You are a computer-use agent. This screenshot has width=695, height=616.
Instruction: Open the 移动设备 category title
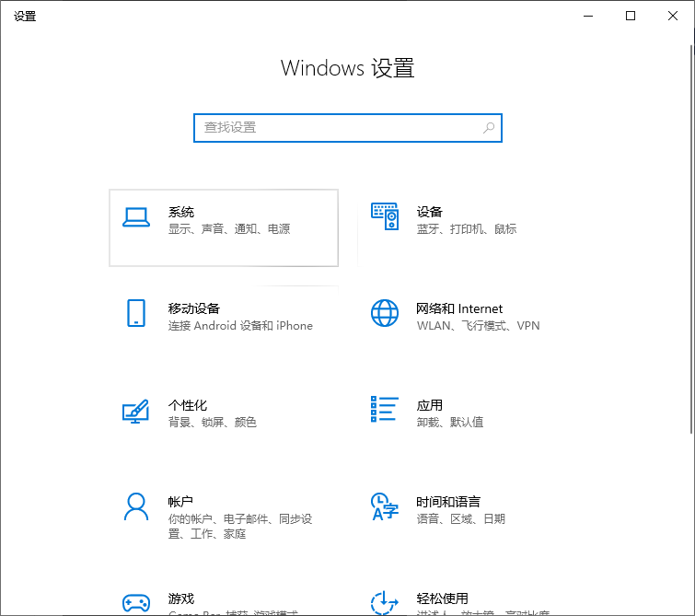tap(194, 308)
